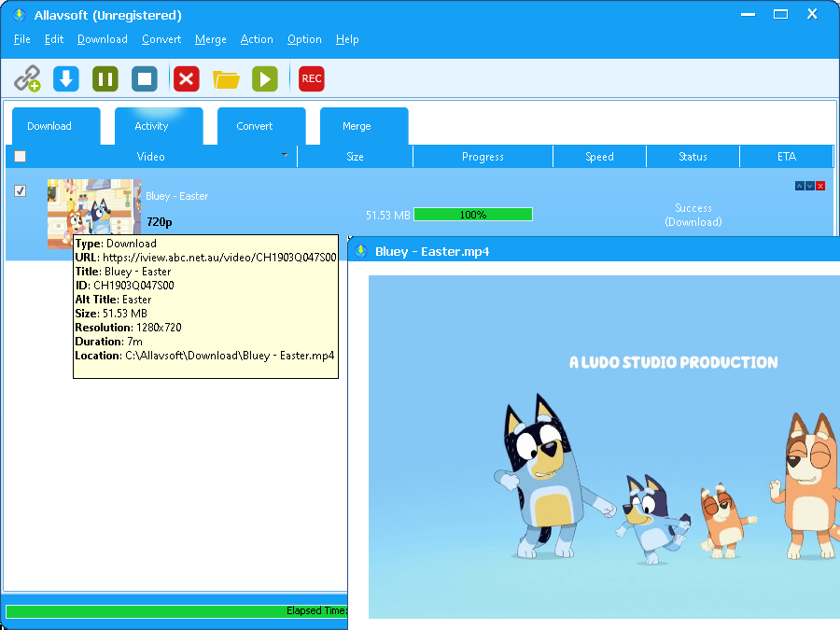Screen dimensions: 840x630
Task: Switch to the Convert tab
Action: [x=261, y=126]
